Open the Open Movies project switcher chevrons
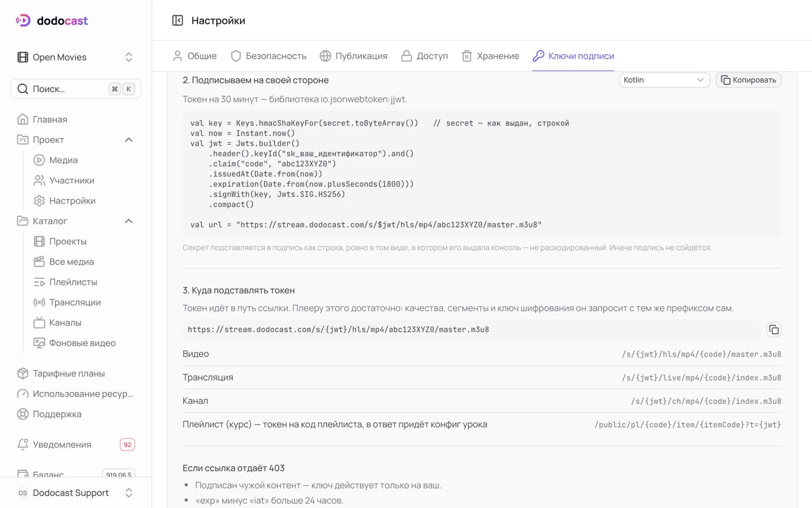812x508 pixels. (x=129, y=57)
